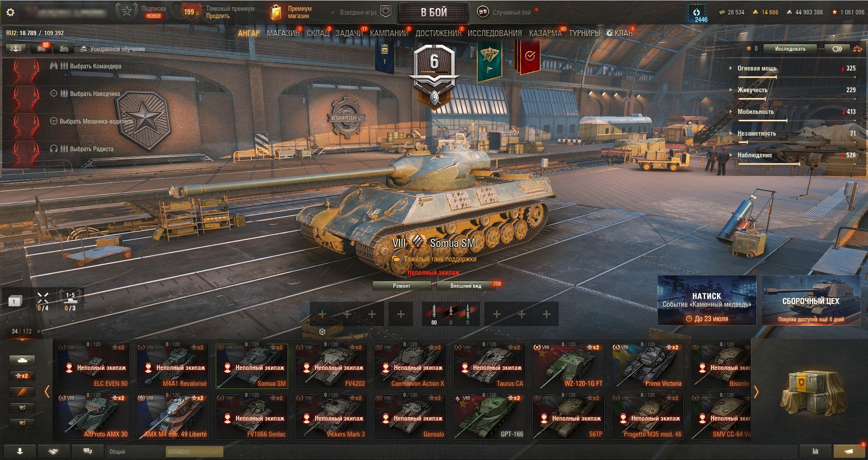Open the settings gear menu
The image size is (868, 460).
pos(10,12)
